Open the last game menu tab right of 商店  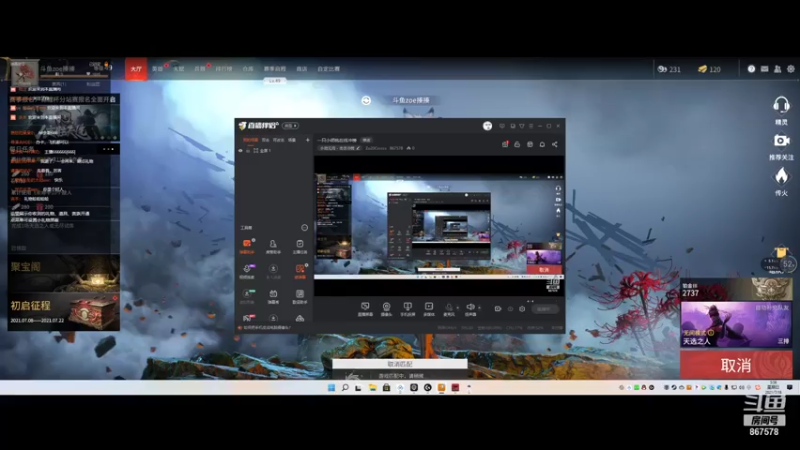(328, 69)
